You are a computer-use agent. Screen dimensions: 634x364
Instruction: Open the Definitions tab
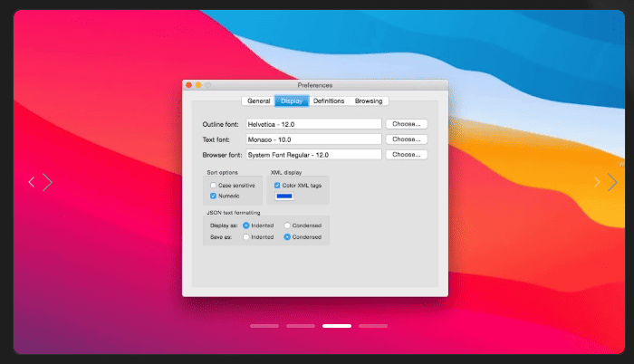pyautogui.click(x=329, y=101)
